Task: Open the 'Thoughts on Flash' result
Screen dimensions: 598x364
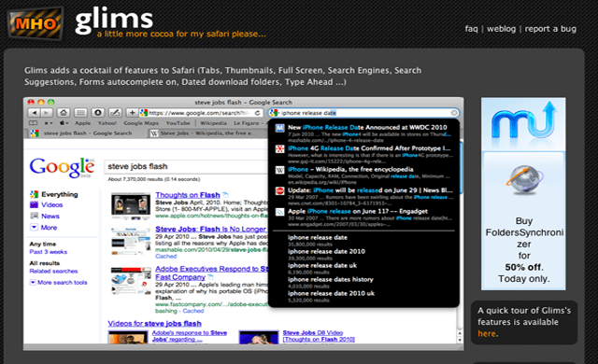Action: tap(188, 195)
